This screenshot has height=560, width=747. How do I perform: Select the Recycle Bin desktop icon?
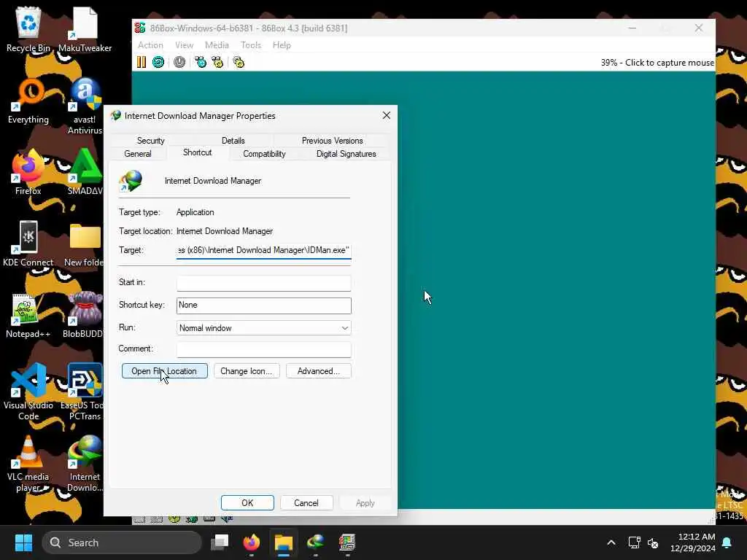[x=28, y=29]
